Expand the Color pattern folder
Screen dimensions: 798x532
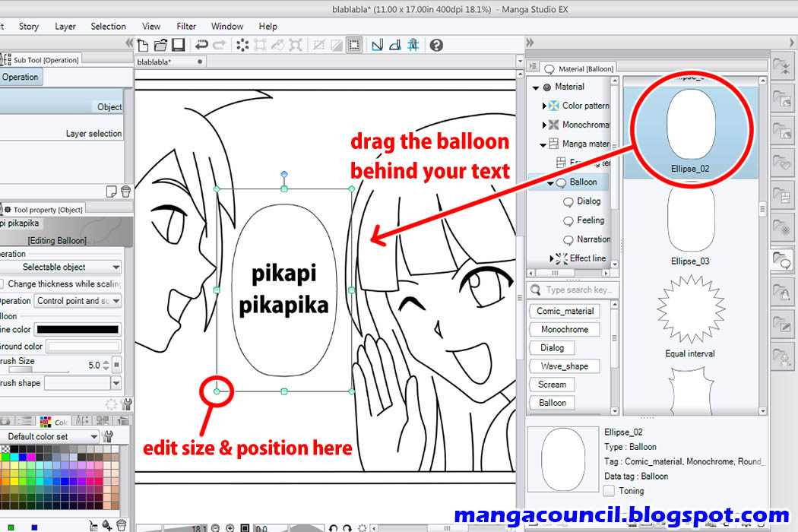(x=544, y=106)
